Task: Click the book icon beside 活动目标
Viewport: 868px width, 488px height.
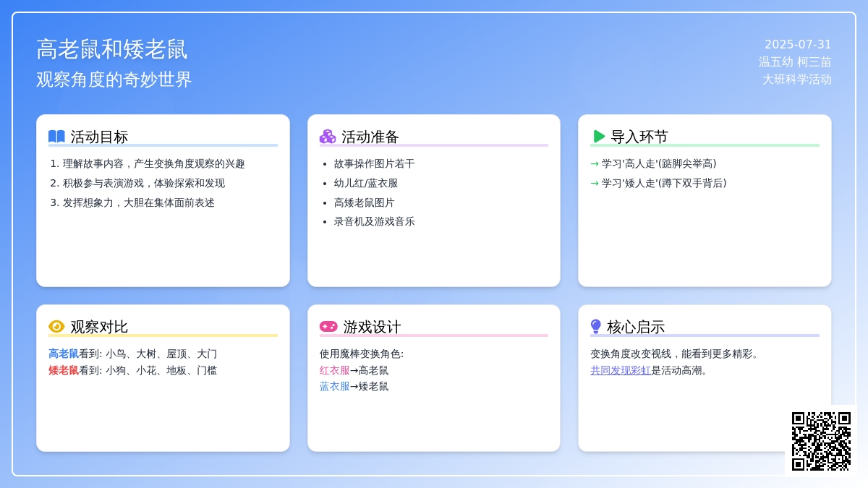Action: tap(56, 137)
